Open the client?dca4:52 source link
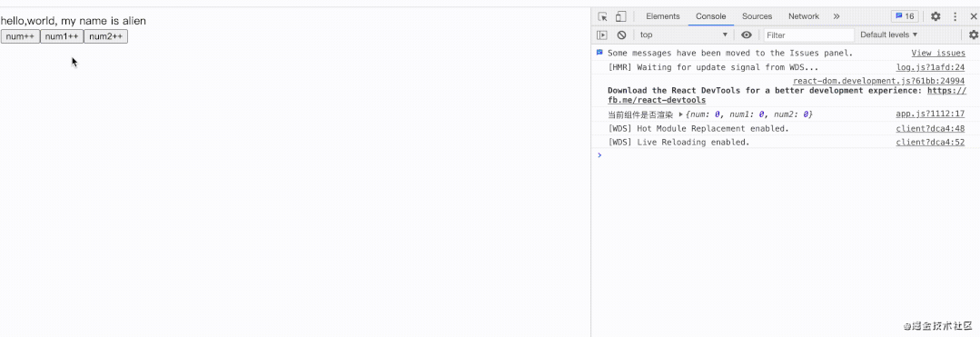The image size is (980, 337). click(x=931, y=142)
